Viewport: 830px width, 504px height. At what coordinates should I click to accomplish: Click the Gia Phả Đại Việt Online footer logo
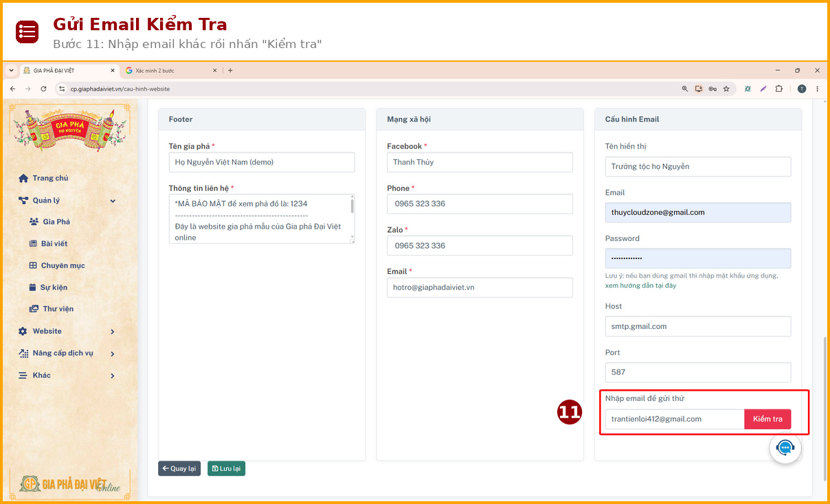[69, 483]
